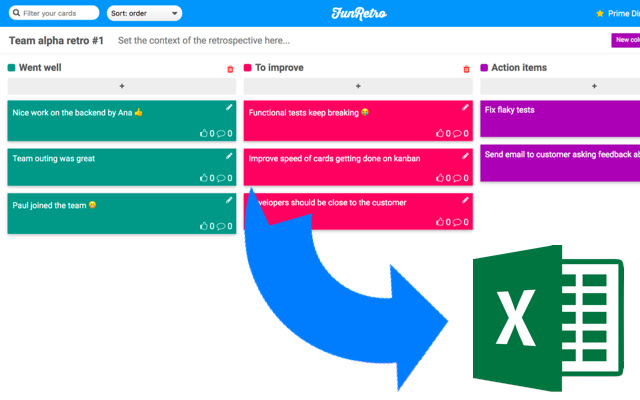The width and height of the screenshot is (640, 400).
Task: Focus the 'Filter your cards' search field
Action: [x=54, y=13]
